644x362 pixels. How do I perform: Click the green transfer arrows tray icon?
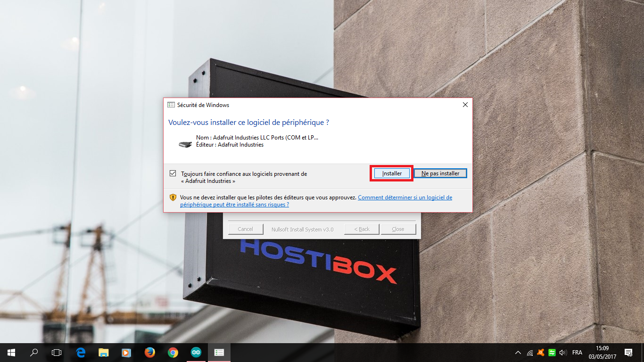[x=551, y=353]
